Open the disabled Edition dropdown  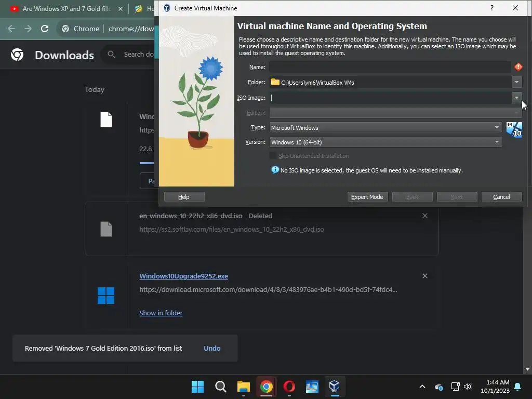pos(395,113)
